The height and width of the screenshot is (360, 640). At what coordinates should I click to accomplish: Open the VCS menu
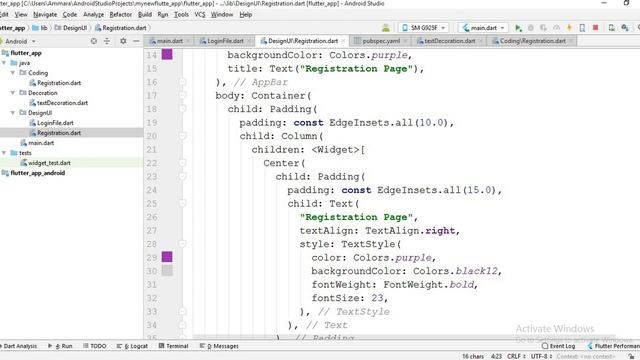pos(200,15)
